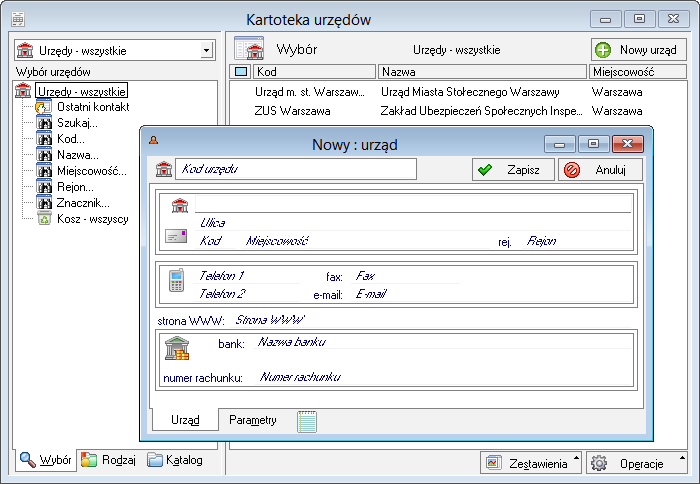
Task: Click the user icon in Nowy : urząd title bar
Action: point(154,140)
